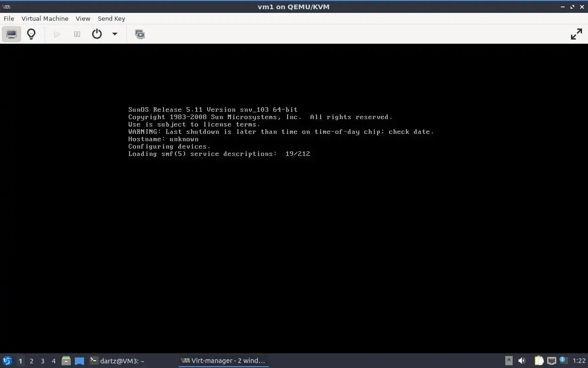Expand the shutdown options dropdown arrow
Image resolution: width=588 pixels, height=368 pixels.
click(x=115, y=34)
